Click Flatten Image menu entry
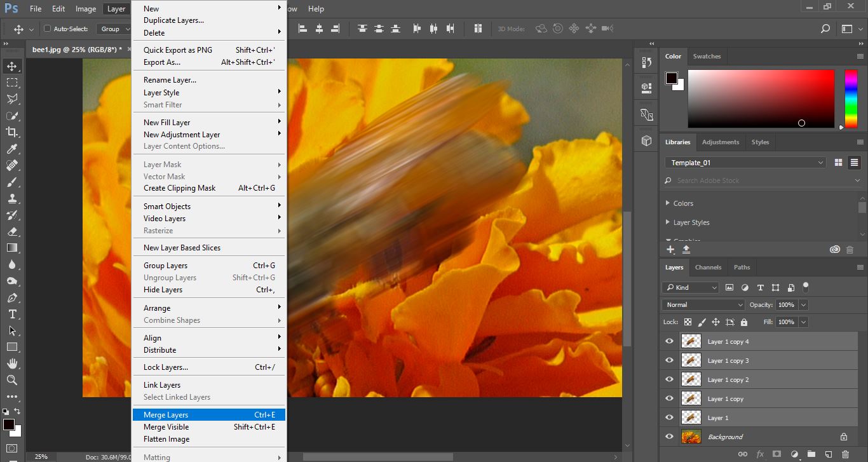Screen dimensions: 868x462 pos(166,439)
